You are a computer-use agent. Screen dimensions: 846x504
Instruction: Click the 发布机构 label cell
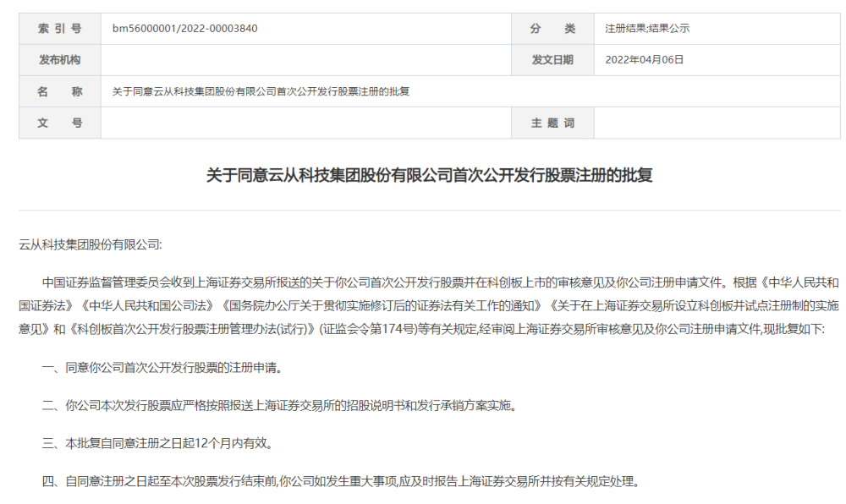[x=60, y=60]
